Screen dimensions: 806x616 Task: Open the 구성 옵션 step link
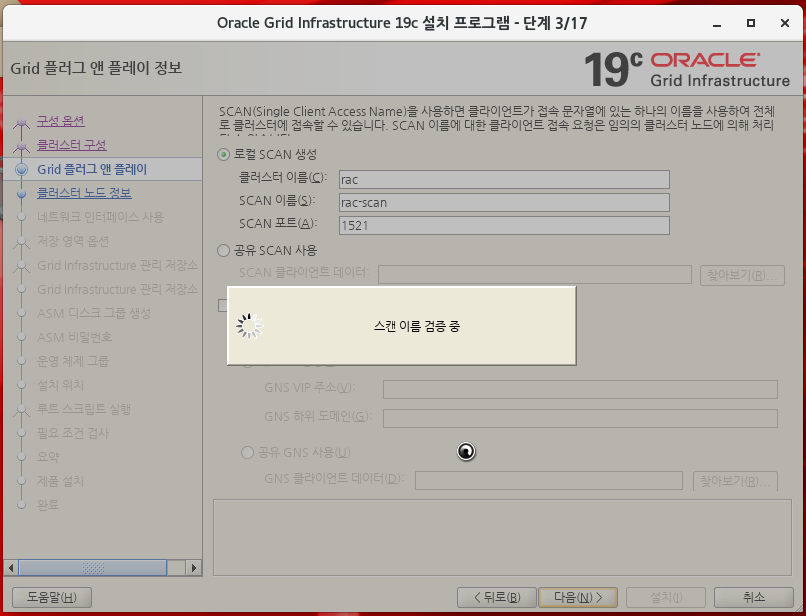[61, 121]
